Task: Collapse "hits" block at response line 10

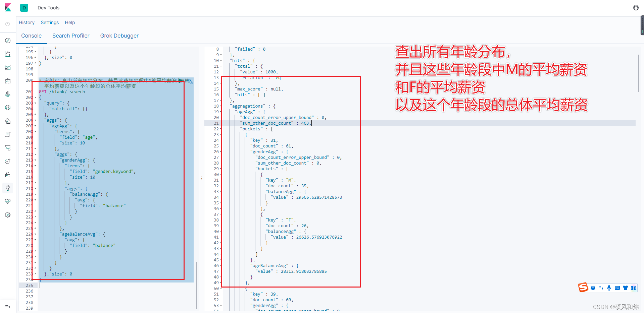Action: [x=221, y=61]
